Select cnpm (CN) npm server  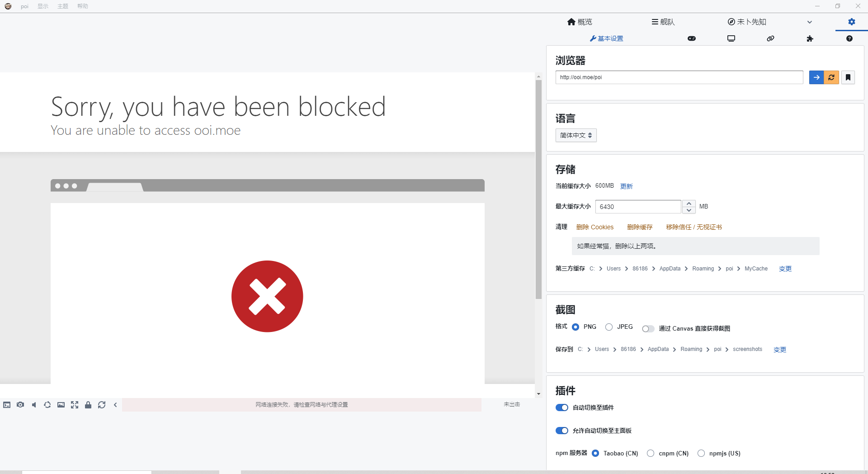(x=651, y=453)
